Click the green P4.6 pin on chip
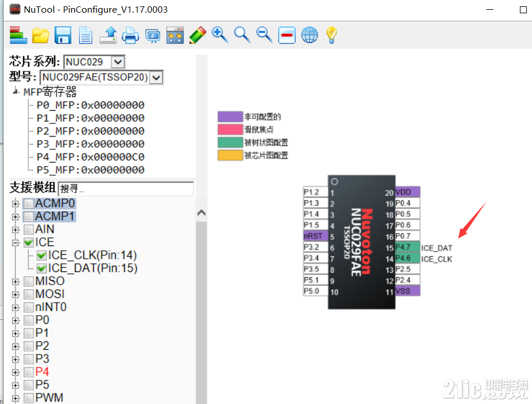 pos(407,258)
